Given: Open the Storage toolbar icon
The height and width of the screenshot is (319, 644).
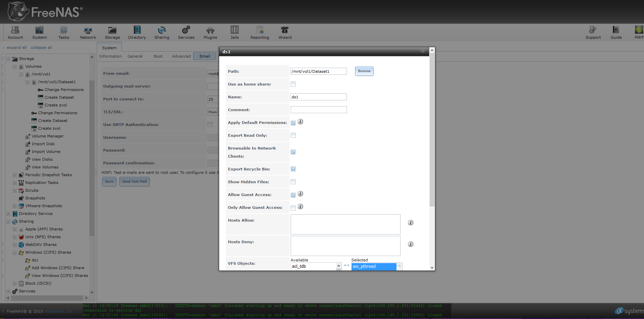Looking at the screenshot, I should click(112, 33).
